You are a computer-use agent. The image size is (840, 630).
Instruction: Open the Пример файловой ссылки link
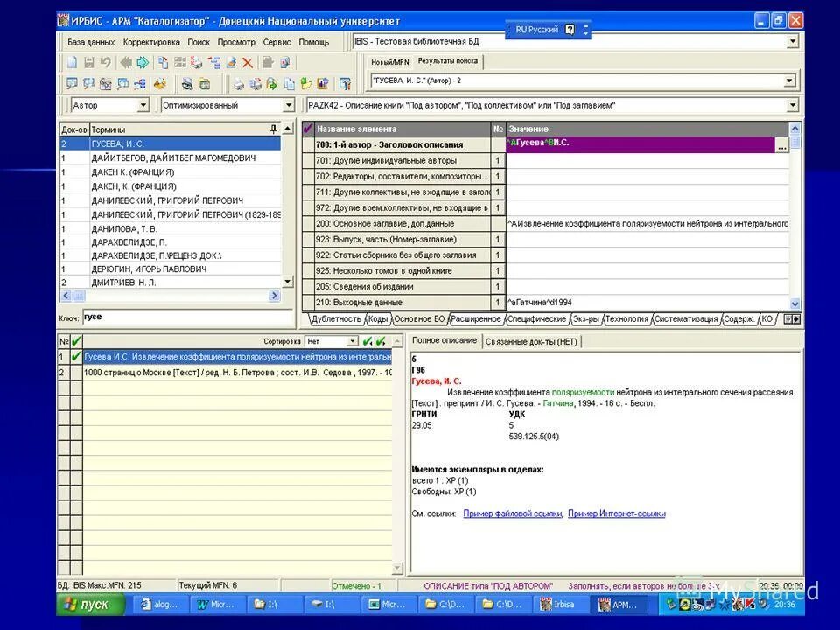point(513,514)
